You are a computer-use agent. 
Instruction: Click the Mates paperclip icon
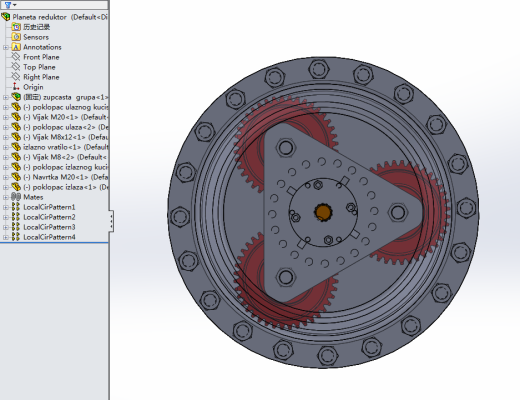point(16,197)
